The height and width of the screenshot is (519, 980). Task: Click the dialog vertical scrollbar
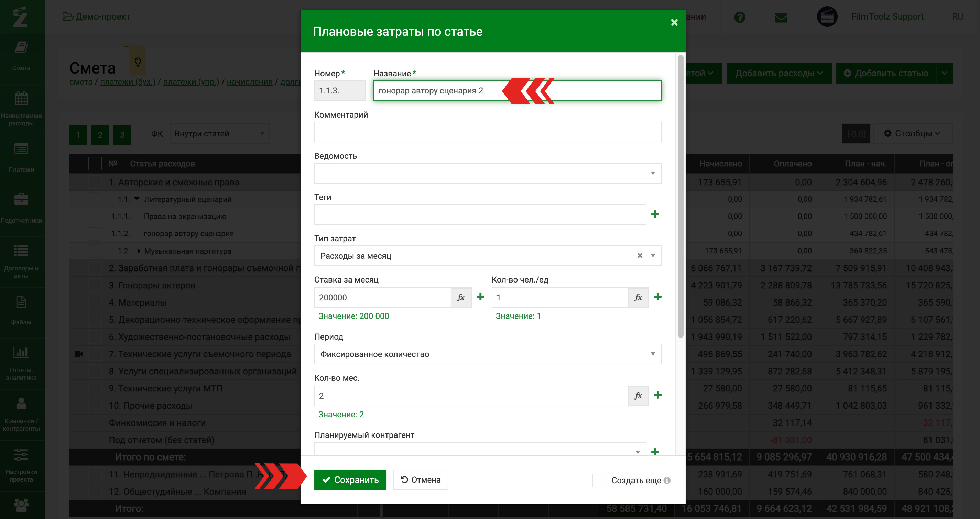coord(680,196)
